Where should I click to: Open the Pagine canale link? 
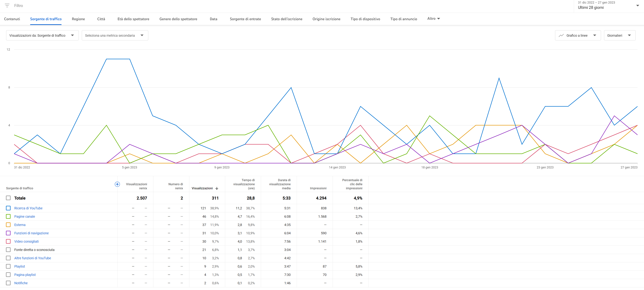pos(24,216)
